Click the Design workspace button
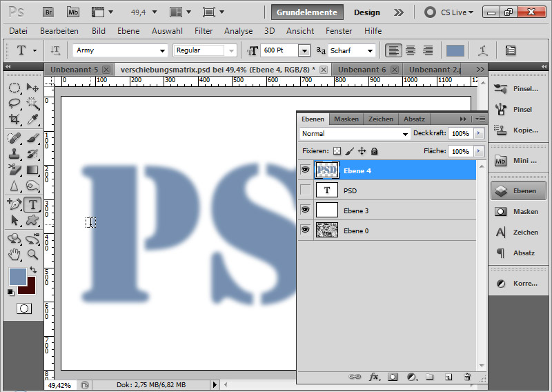Viewport: 552px width, 392px height. [367, 12]
